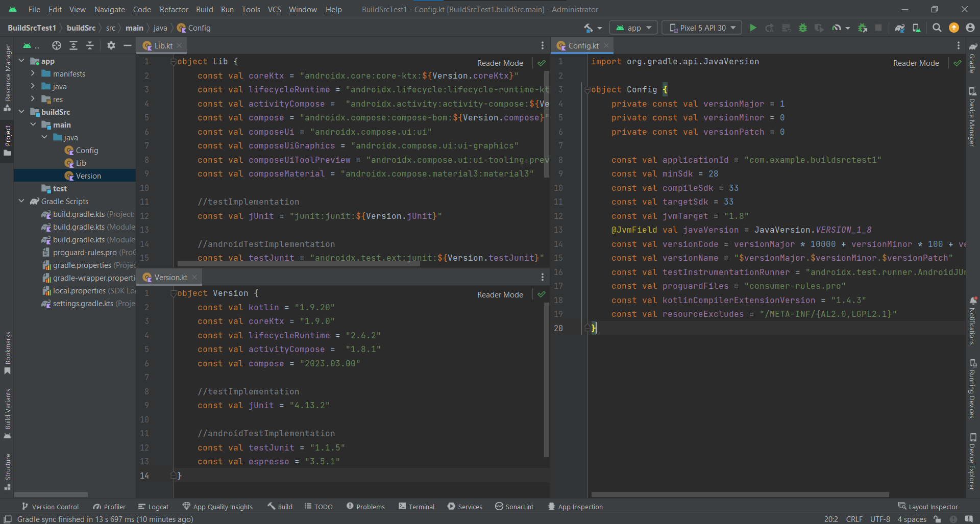
Task: Toggle the Notifications tool window
Action: [972, 321]
